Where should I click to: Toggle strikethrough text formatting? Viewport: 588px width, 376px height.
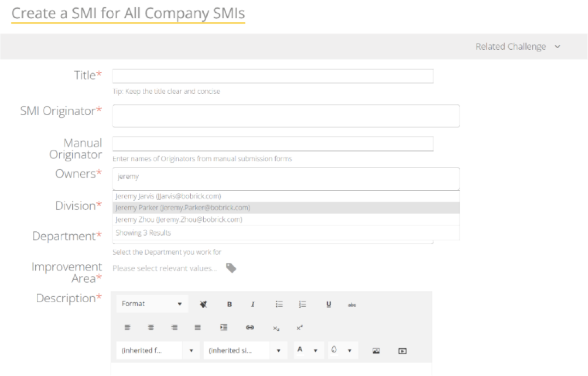pos(352,305)
